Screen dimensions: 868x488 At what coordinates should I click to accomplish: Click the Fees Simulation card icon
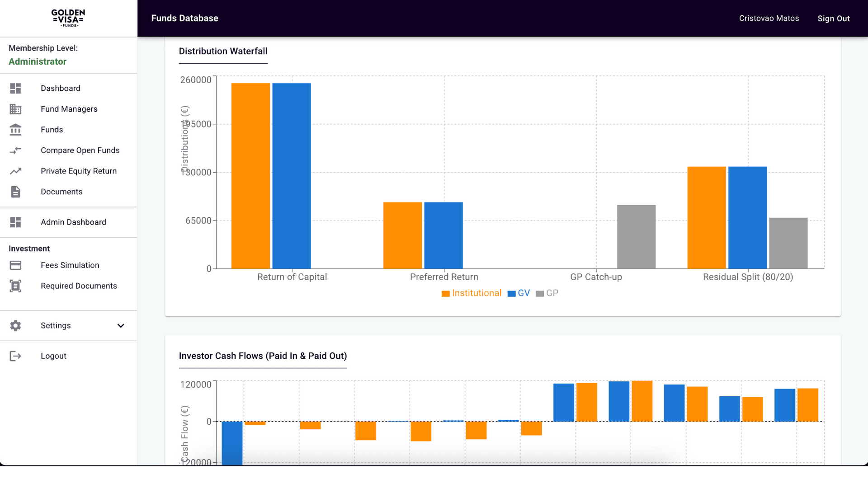[15, 265]
